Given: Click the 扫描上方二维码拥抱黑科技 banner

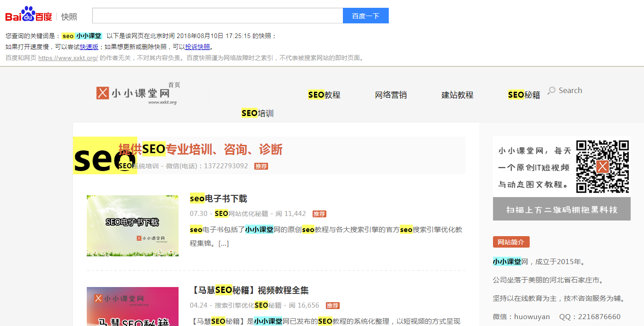Looking at the screenshot, I should tap(562, 209).
